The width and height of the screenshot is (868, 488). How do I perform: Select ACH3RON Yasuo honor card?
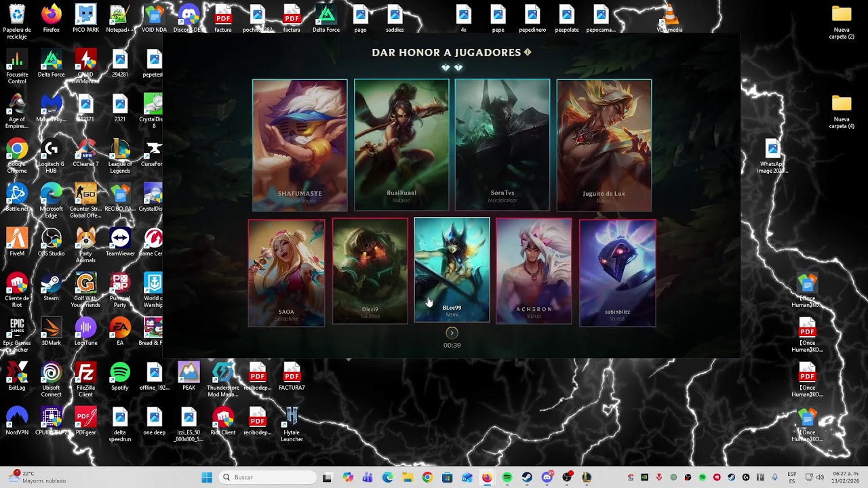(534, 271)
